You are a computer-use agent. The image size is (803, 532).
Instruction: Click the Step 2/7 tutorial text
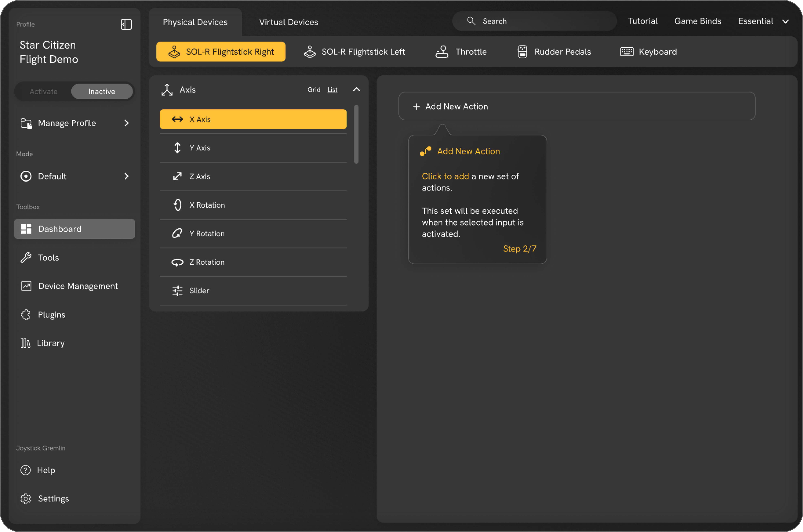(519, 249)
